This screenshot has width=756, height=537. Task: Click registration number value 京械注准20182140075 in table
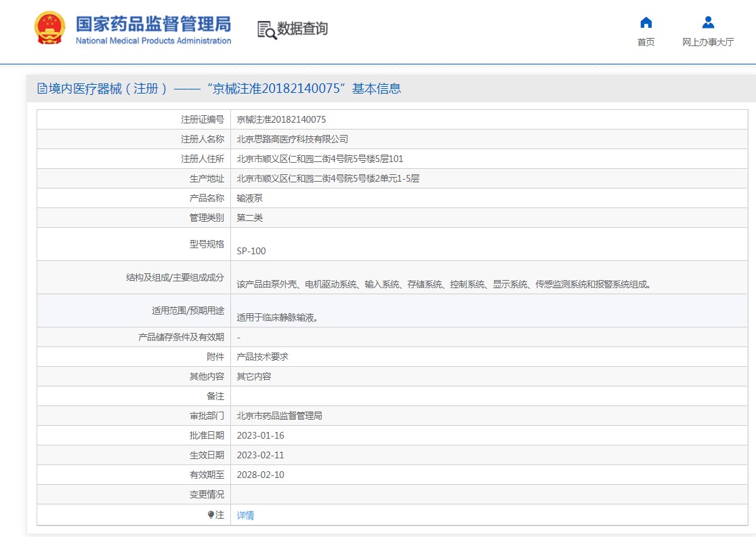tap(281, 119)
